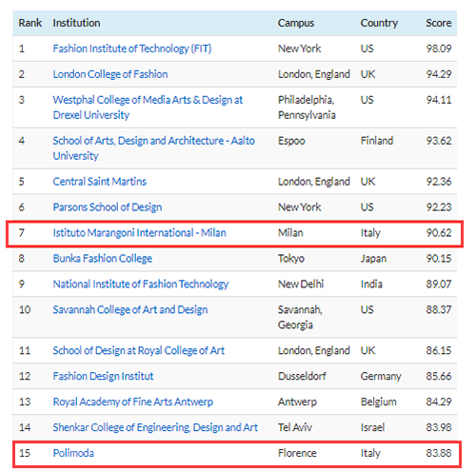Screen dimensions: 476x471
Task: Open the Parsons School of Design link
Action: pos(108,207)
